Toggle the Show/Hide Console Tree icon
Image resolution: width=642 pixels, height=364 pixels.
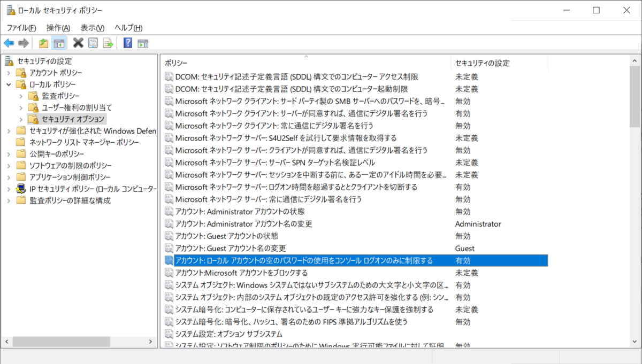[x=59, y=43]
